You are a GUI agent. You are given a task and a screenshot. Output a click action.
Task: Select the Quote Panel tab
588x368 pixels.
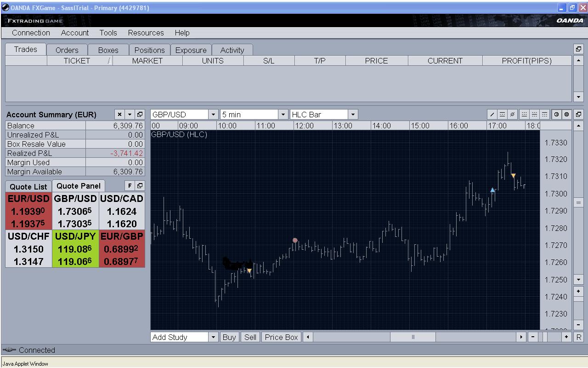pos(79,186)
